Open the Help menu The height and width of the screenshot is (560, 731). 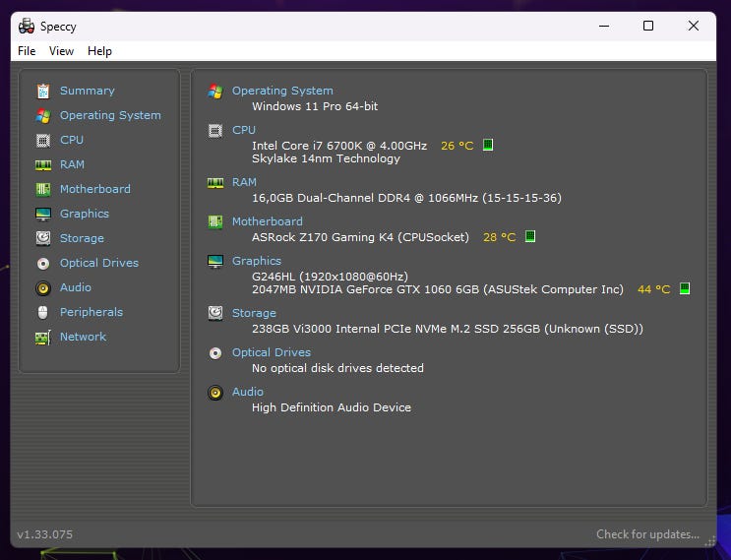click(99, 51)
